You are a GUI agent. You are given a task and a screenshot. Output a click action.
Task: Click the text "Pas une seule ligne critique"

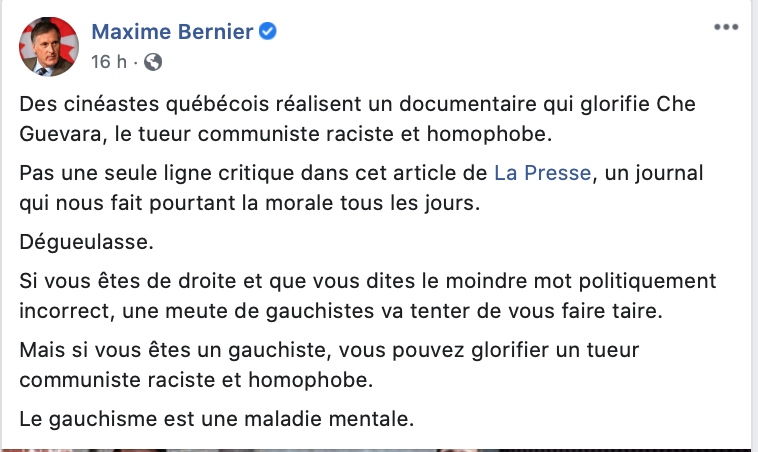[157, 173]
